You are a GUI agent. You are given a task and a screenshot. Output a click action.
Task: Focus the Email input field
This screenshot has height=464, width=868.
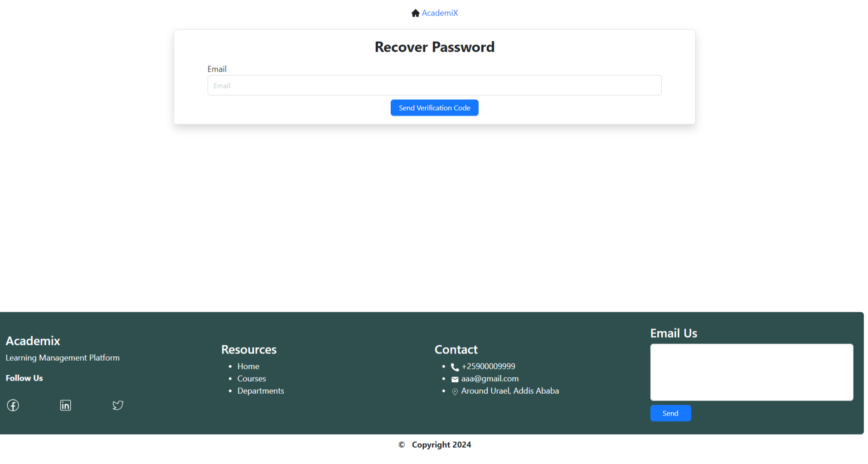pos(434,85)
